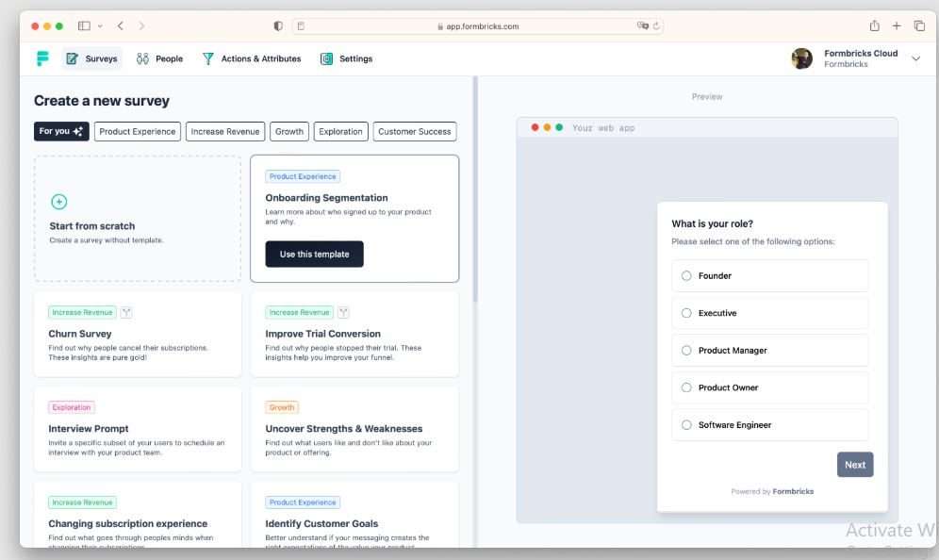939x560 pixels.
Task: Select the Product Manager radio option
Action: pyautogui.click(x=686, y=351)
